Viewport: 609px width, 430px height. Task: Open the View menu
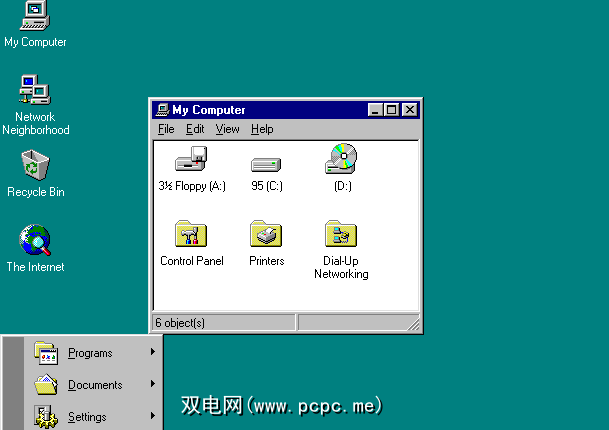pos(227,129)
